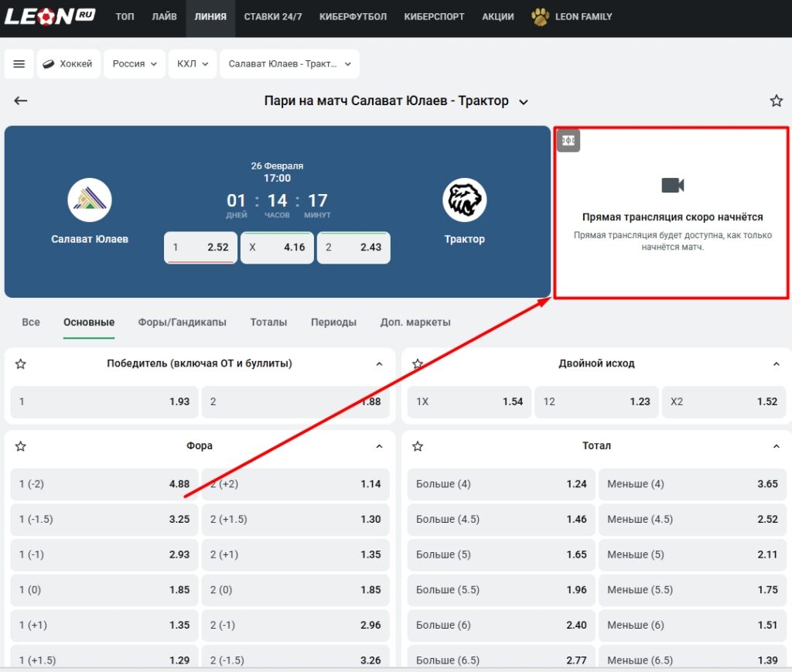Open the КХЛ league dropdown

(x=193, y=64)
